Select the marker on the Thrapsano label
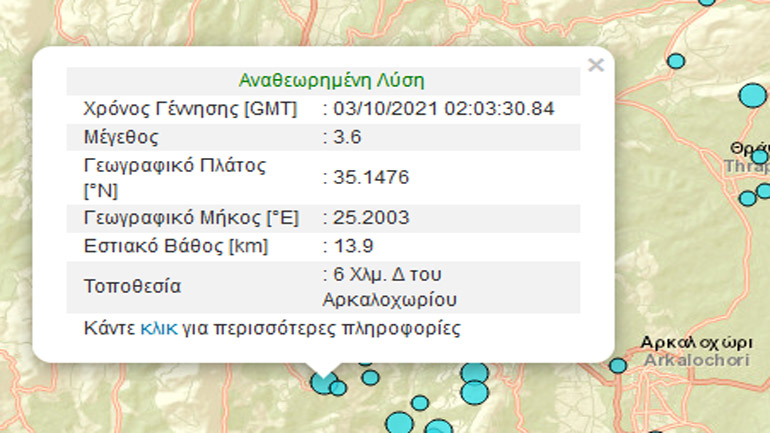Screen dimensions: 770x433 760,157
